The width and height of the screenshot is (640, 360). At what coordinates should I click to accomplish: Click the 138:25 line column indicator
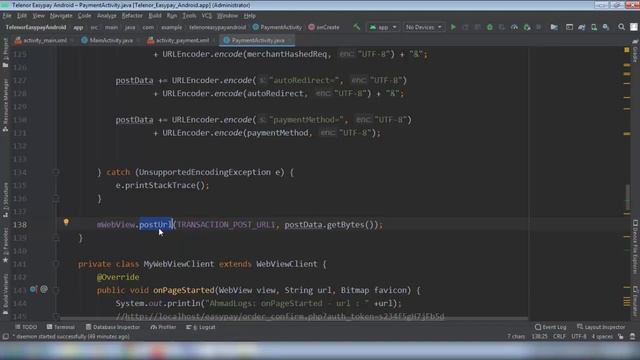pyautogui.click(x=540, y=337)
